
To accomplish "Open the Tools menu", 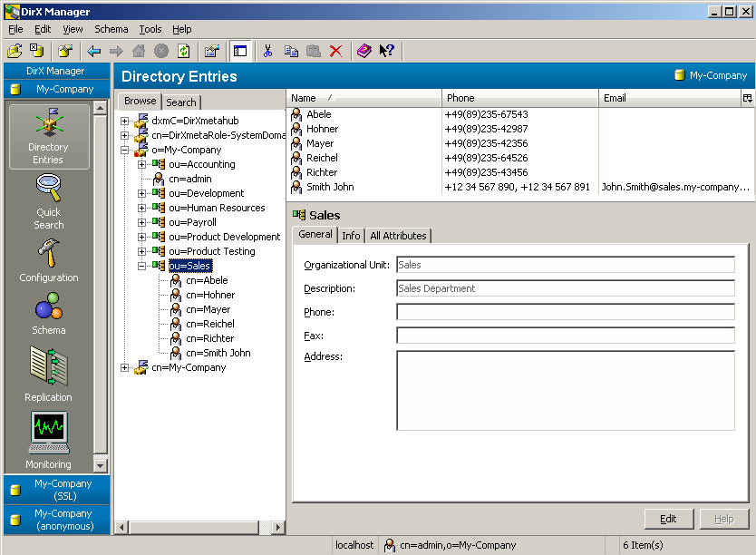I will click(150, 29).
